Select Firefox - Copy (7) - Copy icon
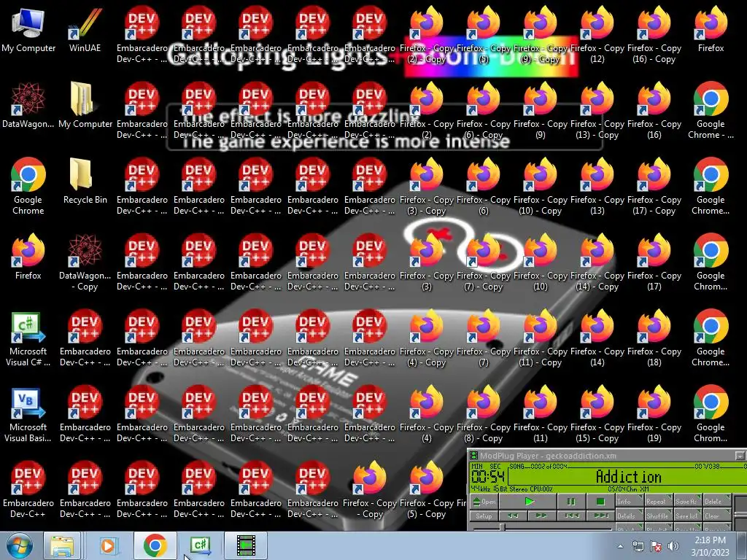Image resolution: width=747 pixels, height=560 pixels. [483, 262]
